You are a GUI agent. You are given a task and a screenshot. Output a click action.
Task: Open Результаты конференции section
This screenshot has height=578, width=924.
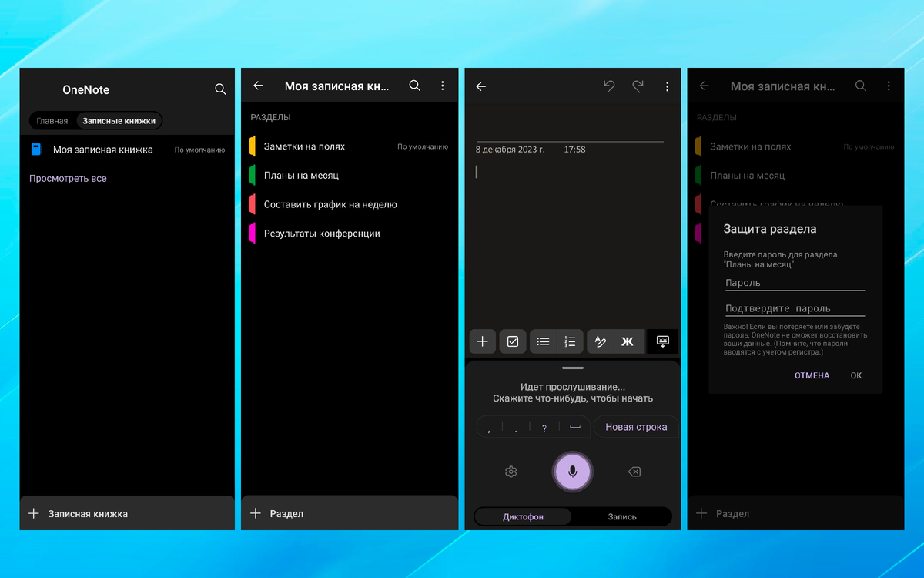[x=350, y=234]
